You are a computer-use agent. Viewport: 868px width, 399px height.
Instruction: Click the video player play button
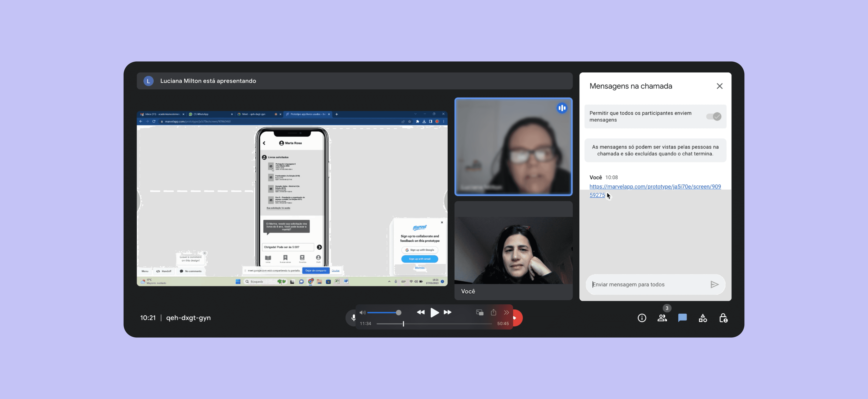coord(434,312)
